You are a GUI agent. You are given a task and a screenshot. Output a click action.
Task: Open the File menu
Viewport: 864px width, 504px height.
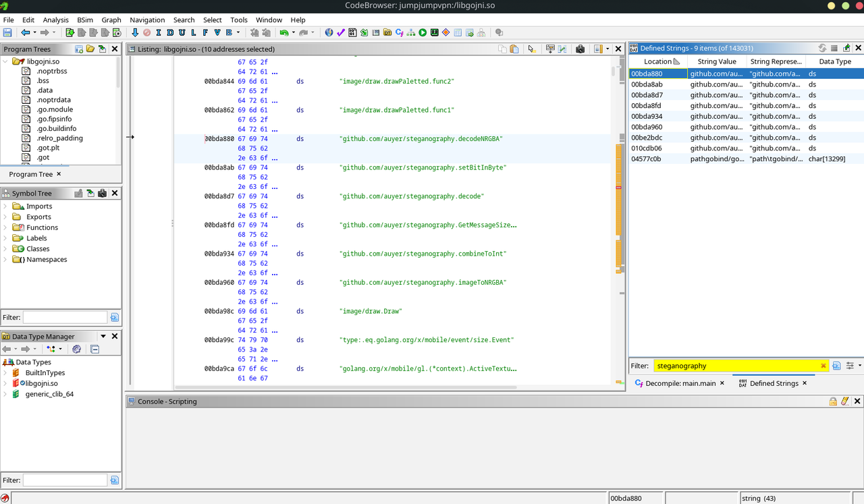pyautogui.click(x=8, y=20)
